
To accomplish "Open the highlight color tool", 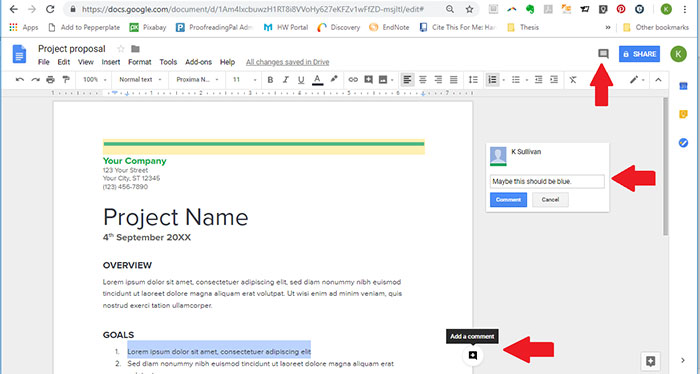I will pyautogui.click(x=333, y=79).
